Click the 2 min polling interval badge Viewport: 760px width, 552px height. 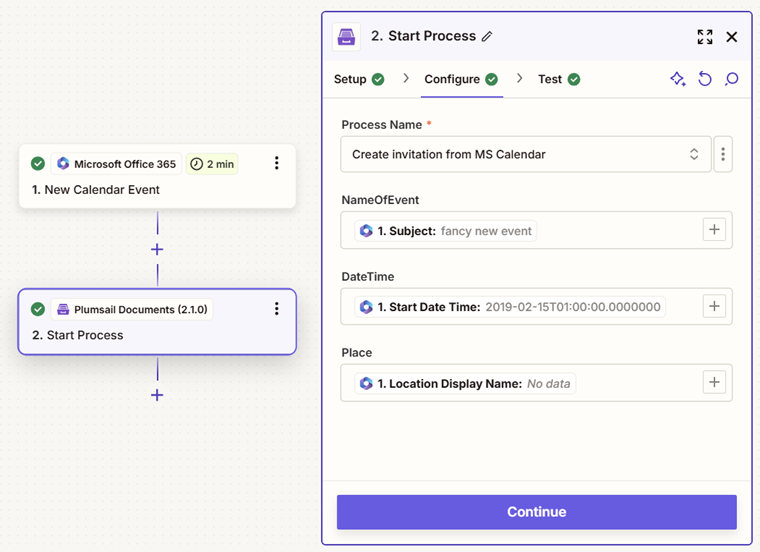point(212,164)
